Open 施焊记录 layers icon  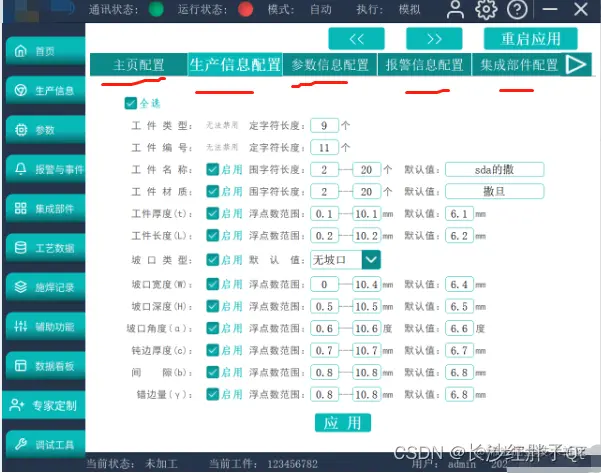coord(21,287)
